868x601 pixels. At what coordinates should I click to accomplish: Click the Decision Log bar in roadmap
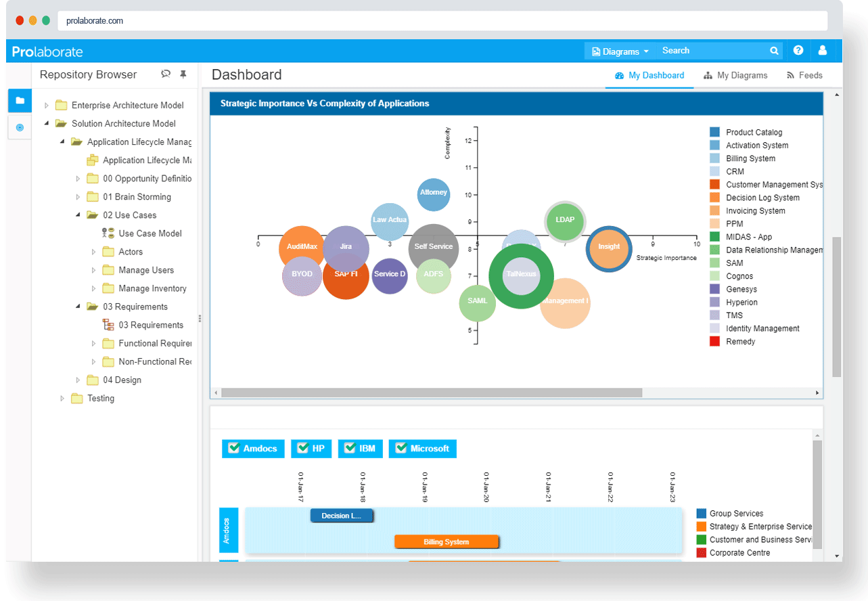click(x=342, y=516)
